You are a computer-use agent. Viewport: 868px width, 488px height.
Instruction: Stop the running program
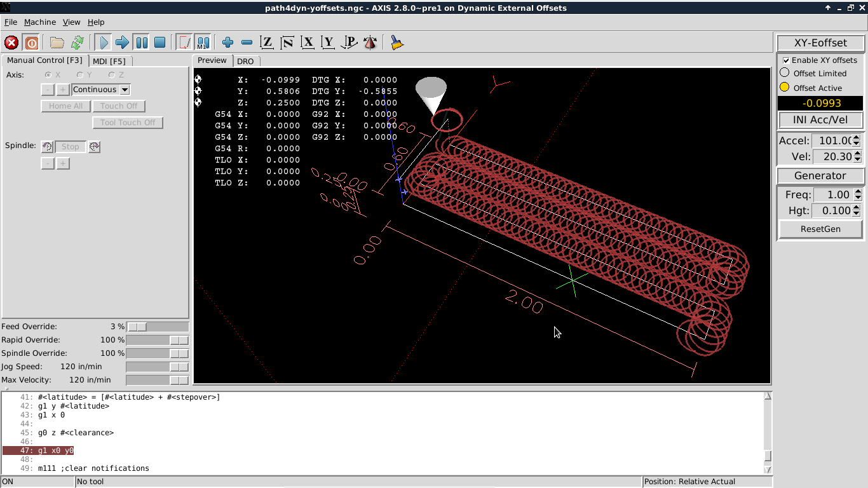[x=161, y=43]
